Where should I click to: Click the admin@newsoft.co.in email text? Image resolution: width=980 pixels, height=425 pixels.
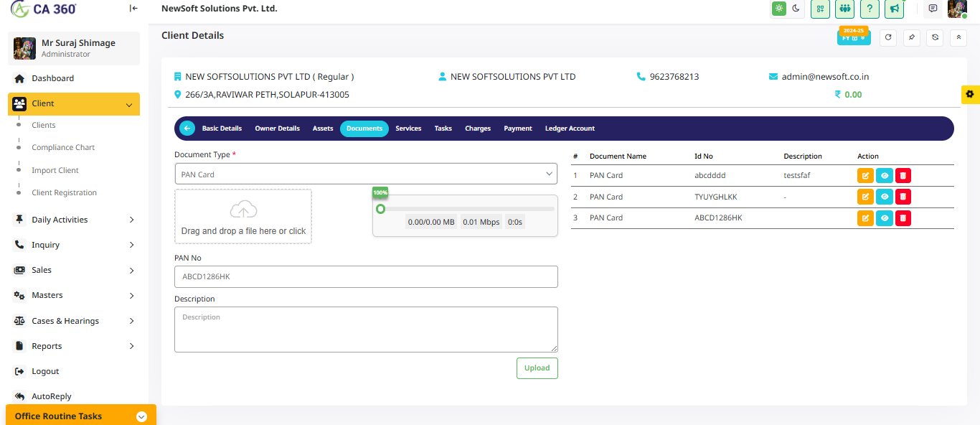pos(825,77)
